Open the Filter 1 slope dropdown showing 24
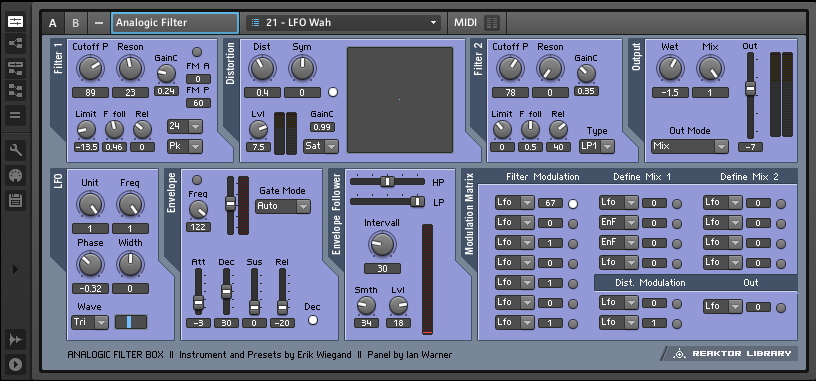 [x=185, y=126]
